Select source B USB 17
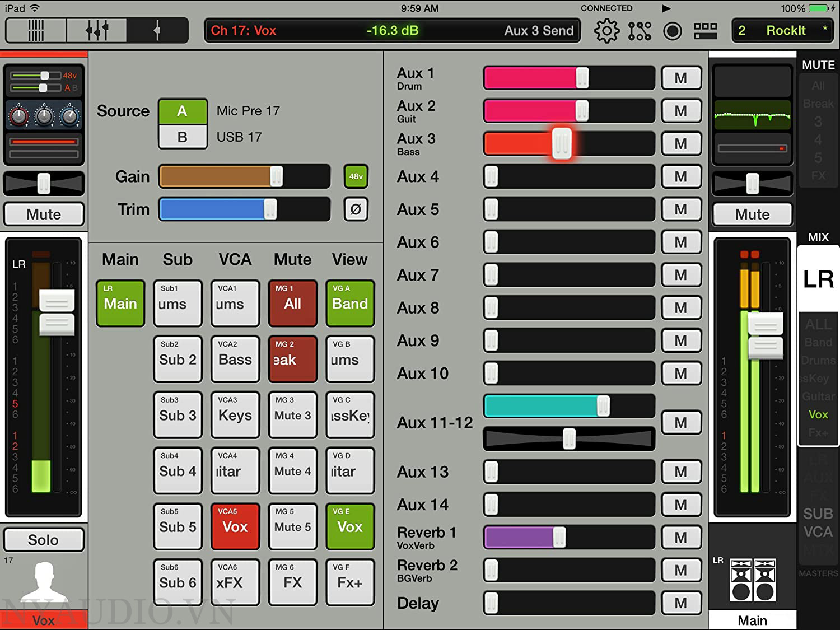The width and height of the screenshot is (840, 630). tap(183, 137)
